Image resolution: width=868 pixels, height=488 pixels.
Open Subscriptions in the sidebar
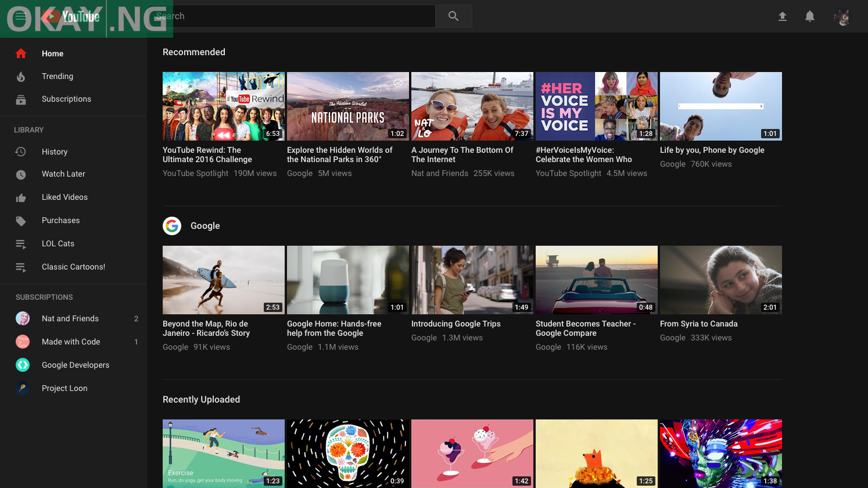pyautogui.click(x=66, y=99)
